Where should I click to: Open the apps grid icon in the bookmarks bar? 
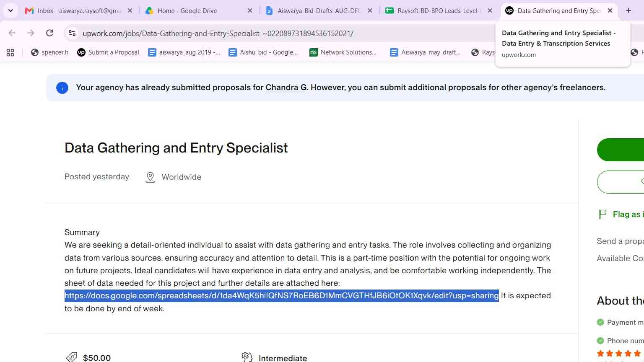tap(10, 52)
